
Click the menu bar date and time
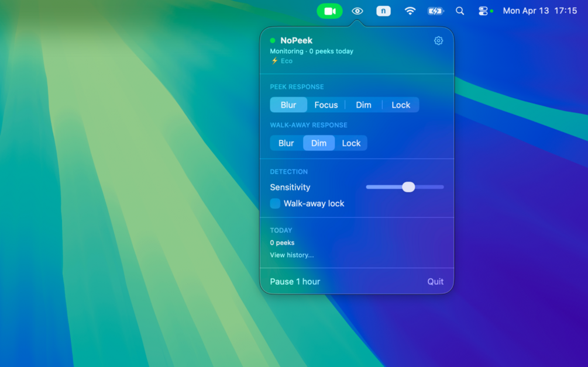[539, 11]
